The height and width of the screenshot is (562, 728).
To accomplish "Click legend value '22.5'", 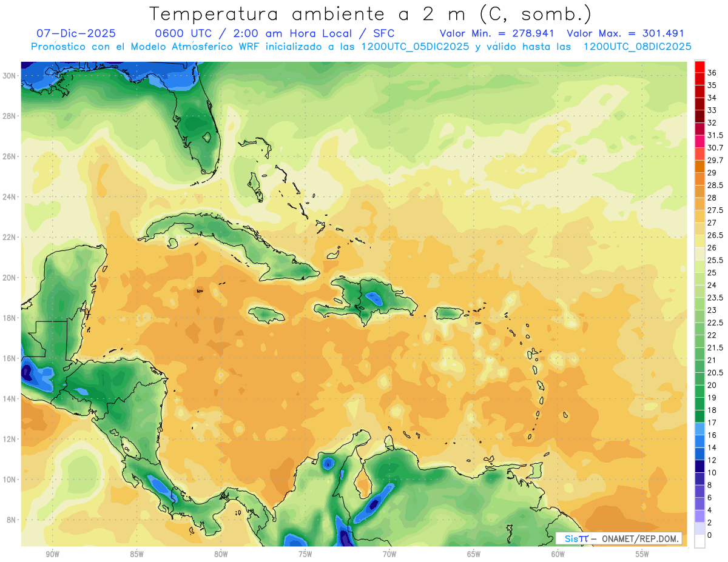I will (x=715, y=323).
